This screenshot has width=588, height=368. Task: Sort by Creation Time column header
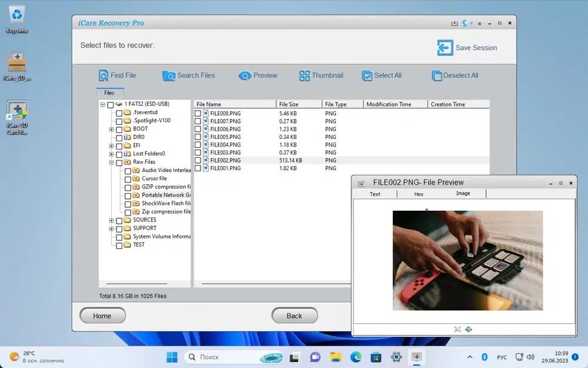tap(458, 104)
